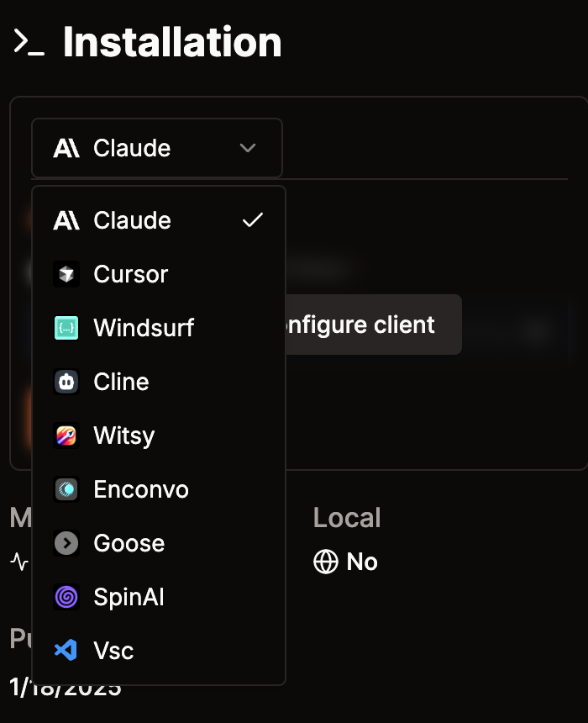Screen dimensions: 588x723
Task: Click the Vsc blue logo icon
Action: [x=66, y=651]
